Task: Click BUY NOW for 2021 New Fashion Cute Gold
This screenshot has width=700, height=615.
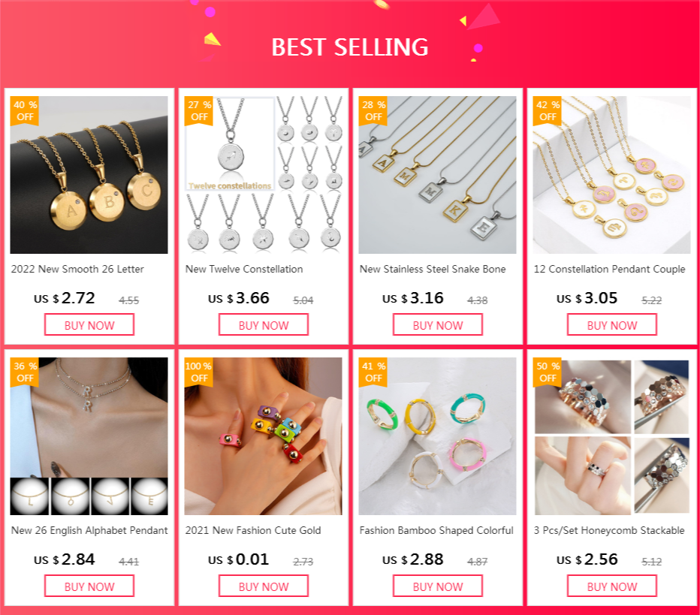Action: tap(264, 586)
